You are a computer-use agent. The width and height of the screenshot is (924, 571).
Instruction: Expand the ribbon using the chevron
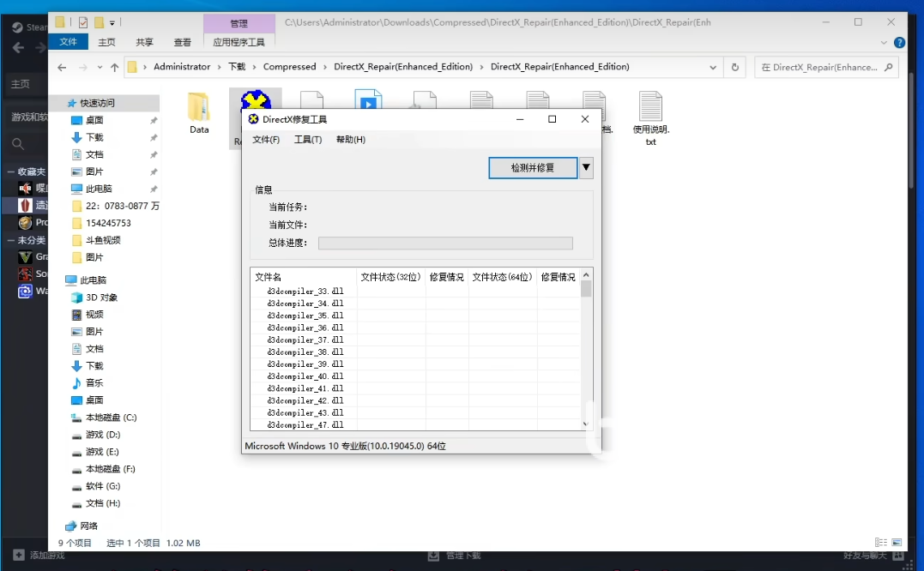[885, 42]
